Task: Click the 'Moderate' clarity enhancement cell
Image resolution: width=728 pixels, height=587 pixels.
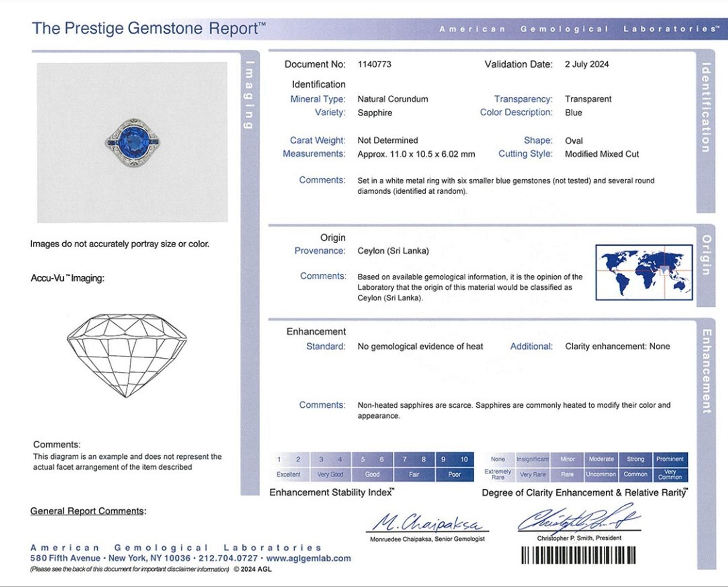Action: click(601, 459)
